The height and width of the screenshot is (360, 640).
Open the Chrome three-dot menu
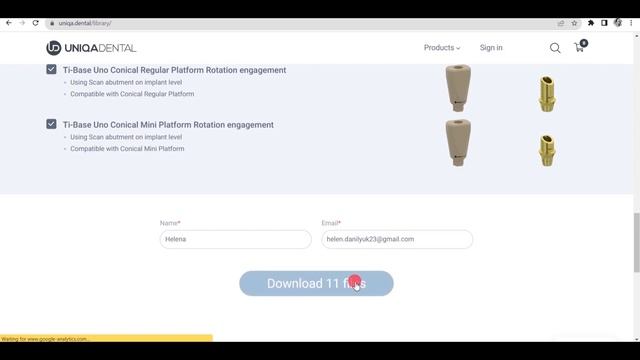pyautogui.click(x=631, y=23)
